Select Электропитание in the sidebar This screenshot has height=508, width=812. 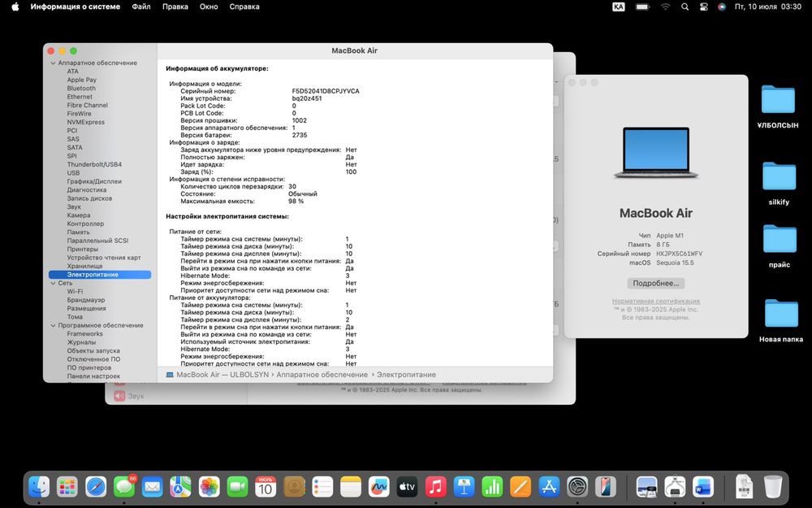click(x=100, y=275)
